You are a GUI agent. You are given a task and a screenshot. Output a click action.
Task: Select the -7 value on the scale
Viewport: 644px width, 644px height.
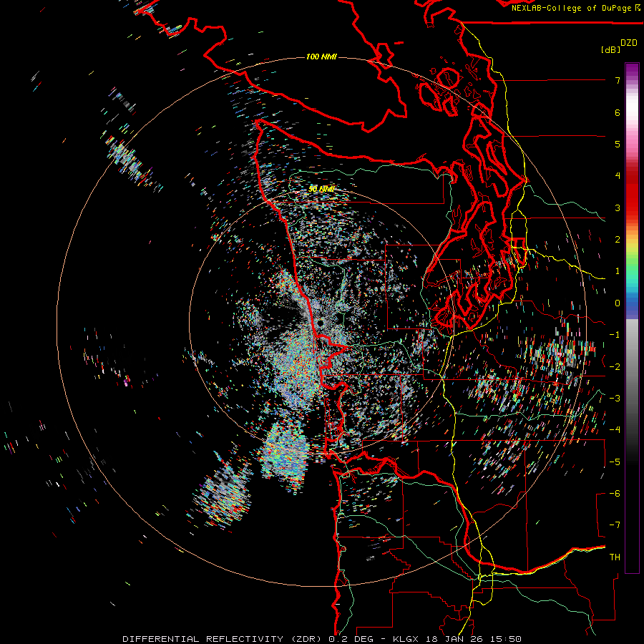click(615, 525)
